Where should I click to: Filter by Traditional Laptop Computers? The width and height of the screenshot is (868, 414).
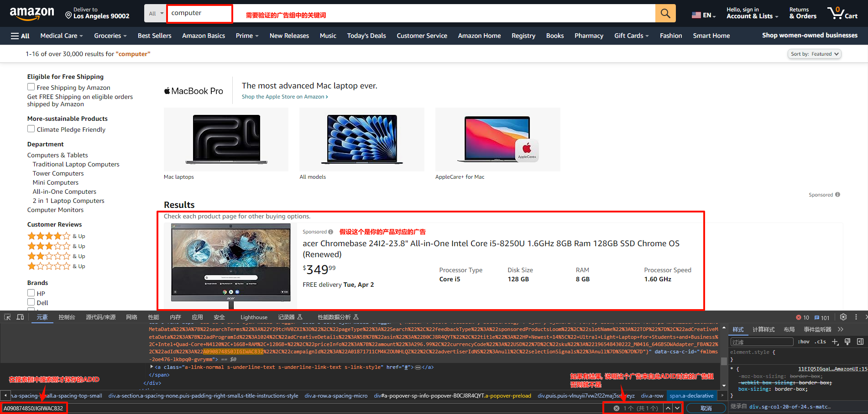click(76, 164)
